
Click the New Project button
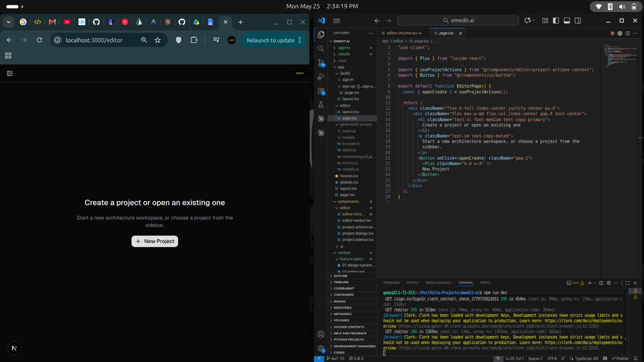[155, 241]
